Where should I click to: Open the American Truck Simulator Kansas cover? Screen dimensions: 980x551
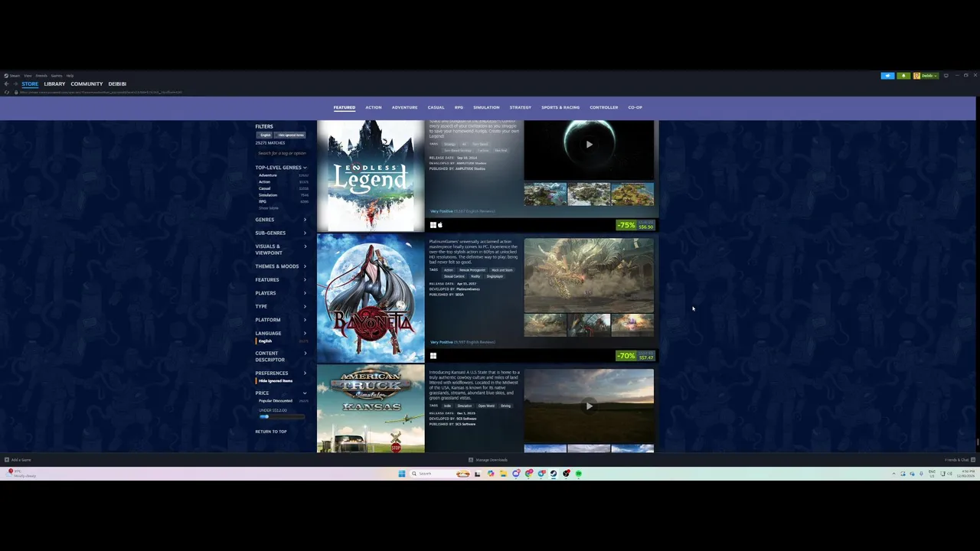(371, 409)
